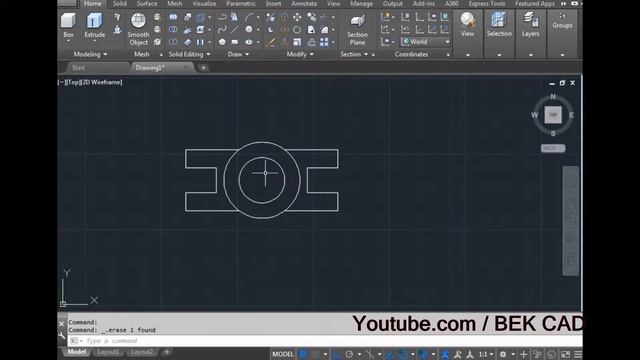Toggle object snap in status bar
The width and height of the screenshot is (640, 360).
pyautogui.click(x=402, y=354)
